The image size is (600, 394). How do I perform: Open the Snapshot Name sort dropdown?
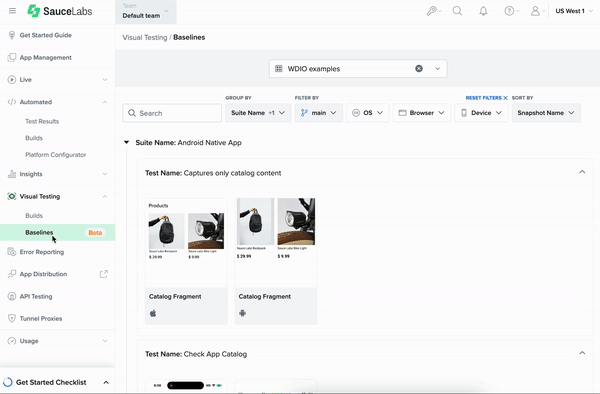point(546,113)
